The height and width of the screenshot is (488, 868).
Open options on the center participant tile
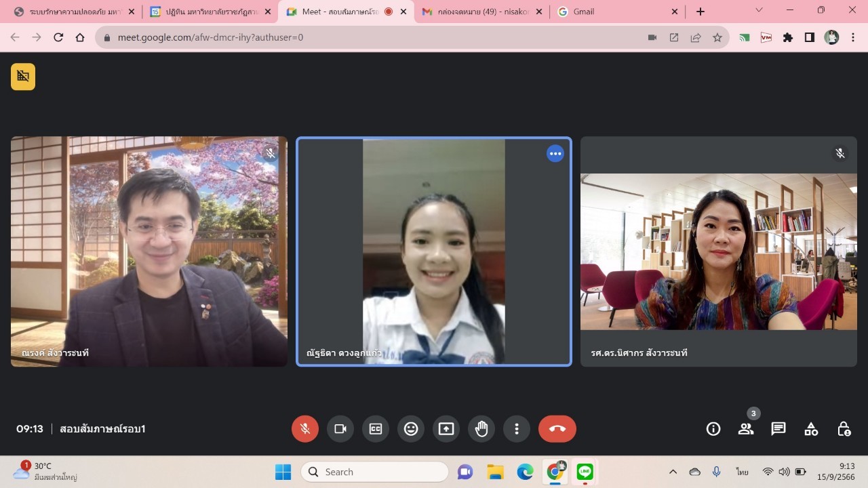555,154
